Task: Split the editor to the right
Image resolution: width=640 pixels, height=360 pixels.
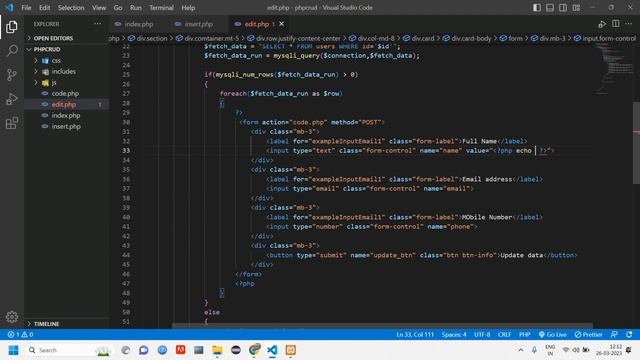Action: pos(616,24)
